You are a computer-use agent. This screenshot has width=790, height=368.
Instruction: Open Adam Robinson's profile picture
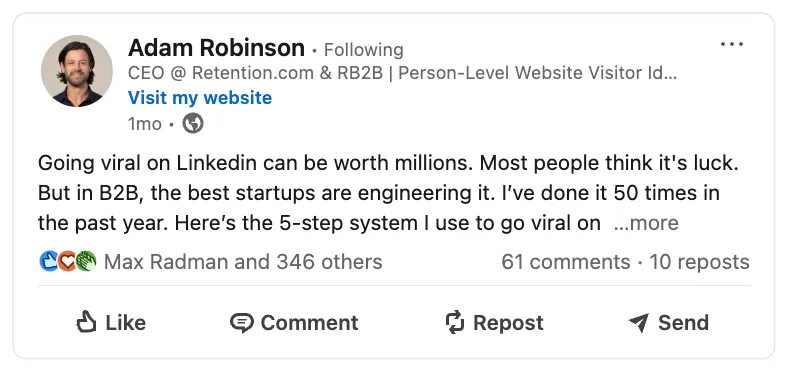click(x=77, y=71)
